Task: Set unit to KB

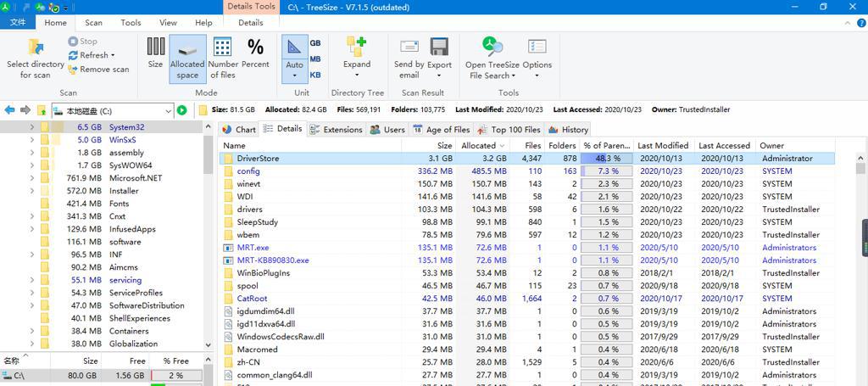Action: pos(315,75)
